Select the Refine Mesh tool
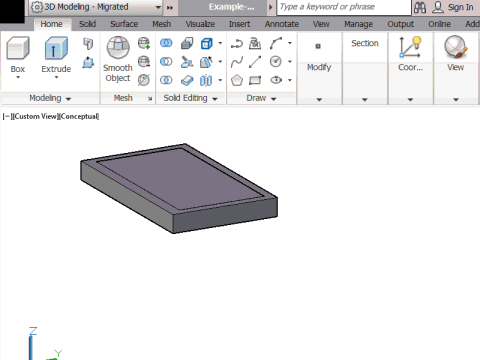The width and height of the screenshot is (480, 360). coord(144,80)
